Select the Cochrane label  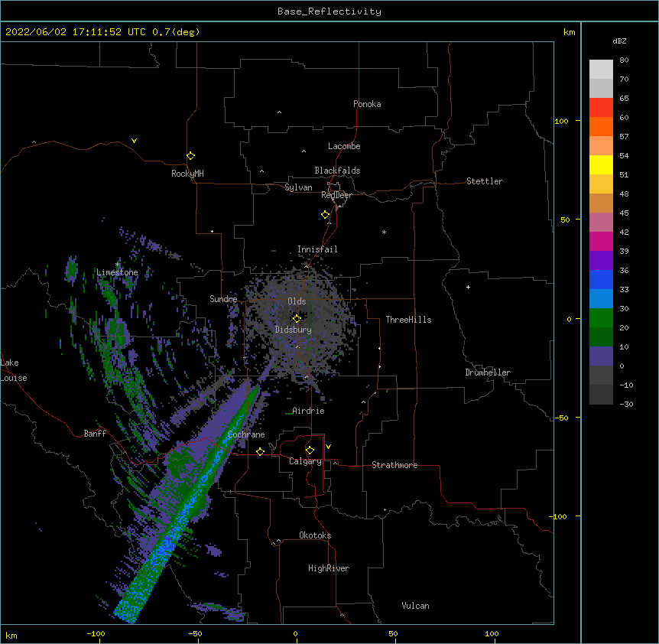tap(246, 434)
